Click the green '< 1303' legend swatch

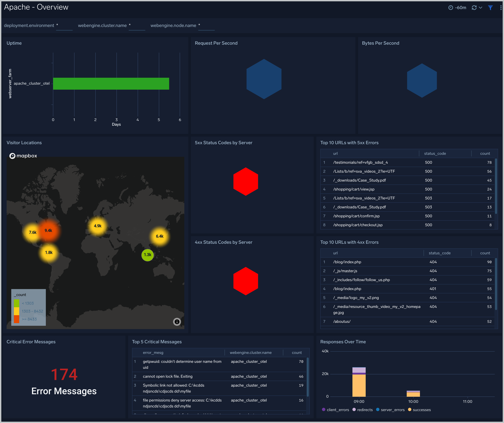tap(17, 303)
